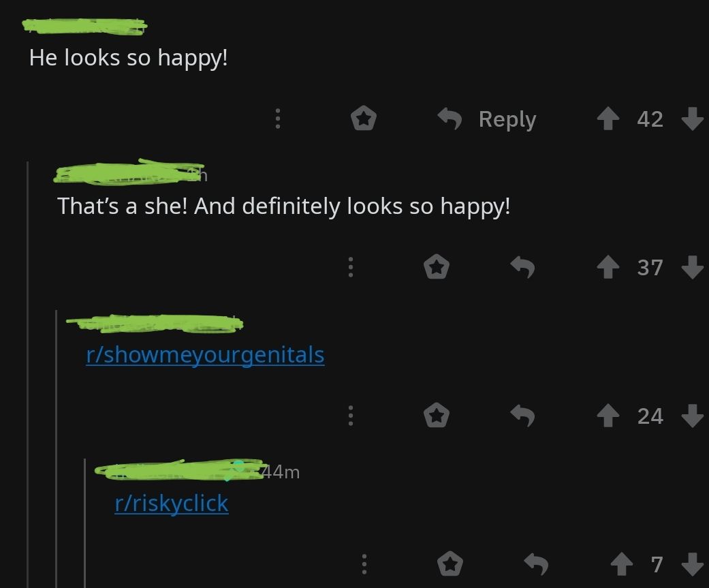This screenshot has width=709, height=588.
Task: Open more options for 42-point comment
Action: coord(278,119)
